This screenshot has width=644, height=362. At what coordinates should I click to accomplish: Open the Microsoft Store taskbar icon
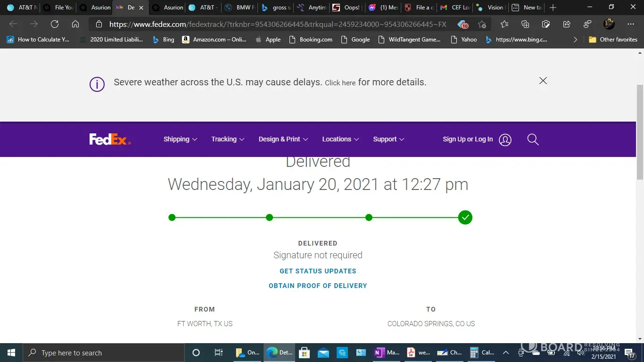[304, 353]
